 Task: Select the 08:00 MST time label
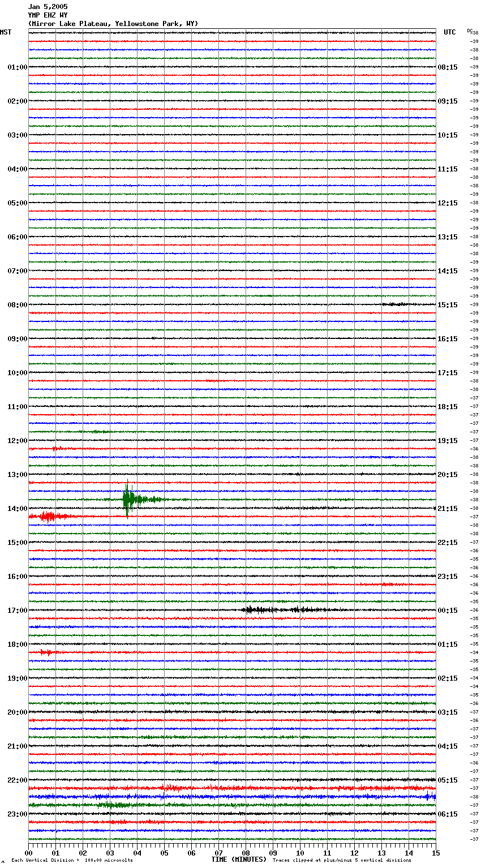pos(18,305)
